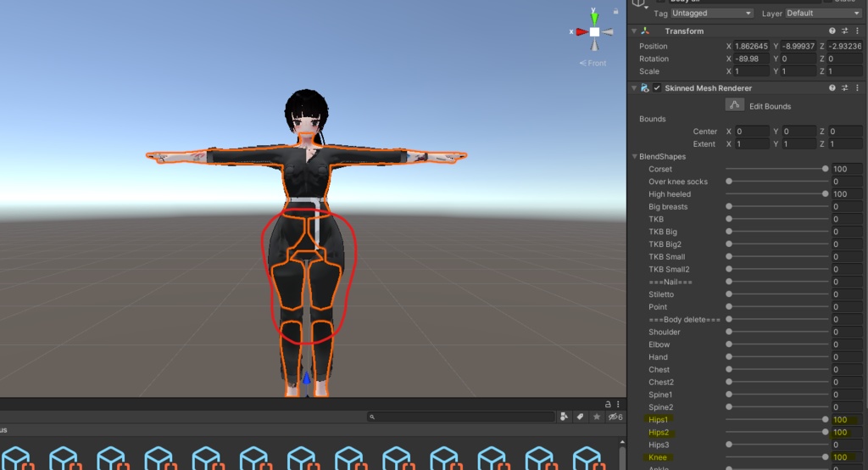
Task: Open Skinned Mesh Renderer preset selector icon
Action: coord(845,88)
